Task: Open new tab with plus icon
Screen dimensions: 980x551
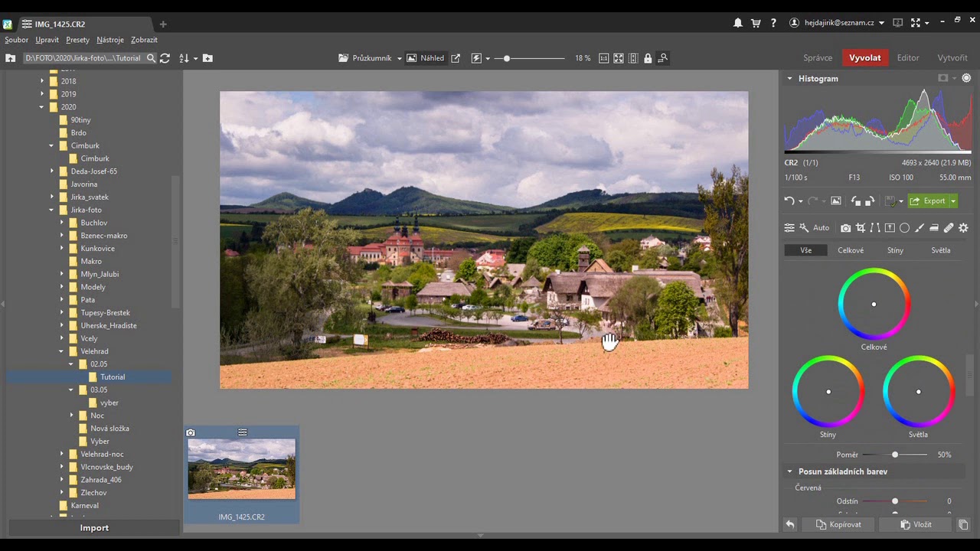Action: click(x=162, y=24)
